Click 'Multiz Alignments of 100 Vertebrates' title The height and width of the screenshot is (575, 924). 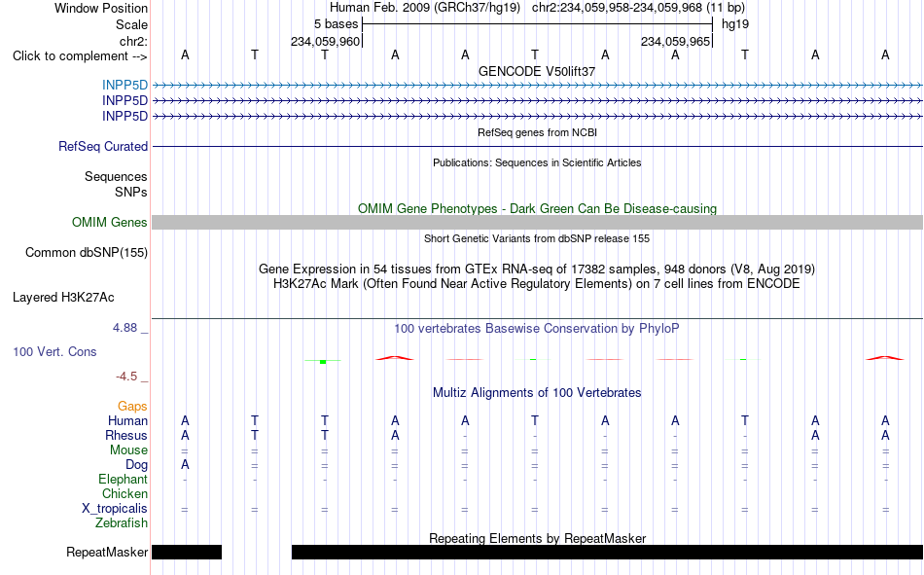click(x=537, y=393)
